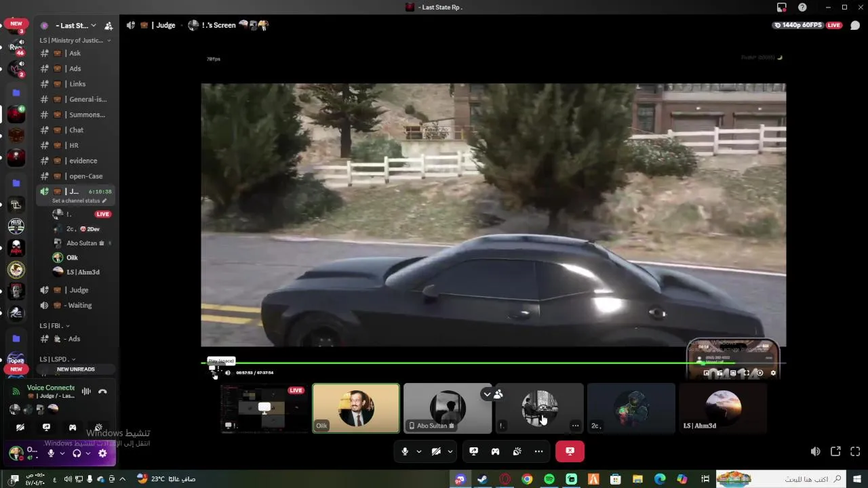Viewport: 868px width, 488px height.
Task: Open output device chevron in user panel
Action: coord(88,453)
